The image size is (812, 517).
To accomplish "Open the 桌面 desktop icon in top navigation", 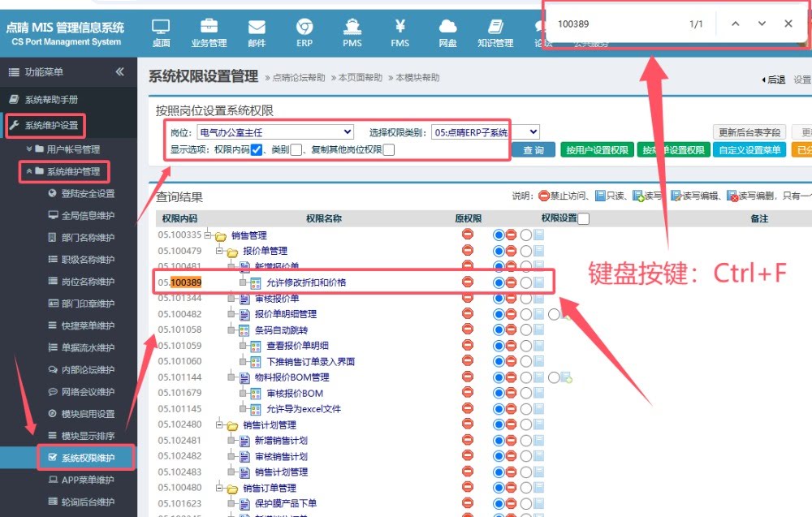I will (161, 32).
